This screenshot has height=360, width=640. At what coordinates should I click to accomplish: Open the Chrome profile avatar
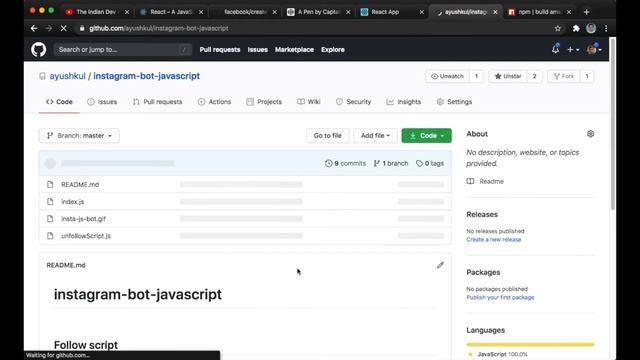(591, 28)
